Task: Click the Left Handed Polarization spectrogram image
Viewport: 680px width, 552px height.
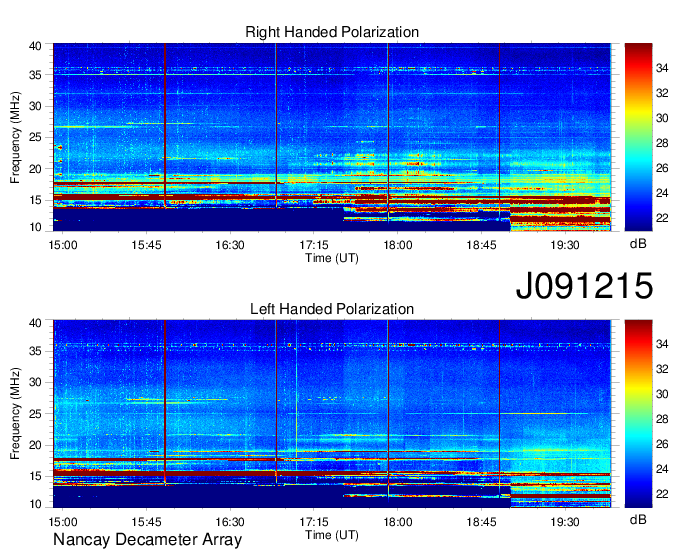Action: tap(332, 414)
